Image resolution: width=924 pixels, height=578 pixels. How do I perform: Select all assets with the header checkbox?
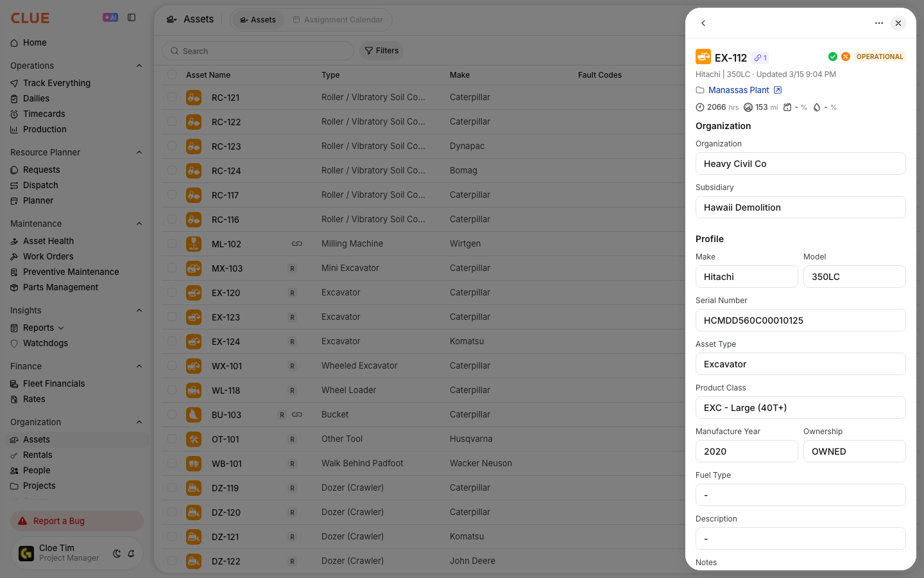172,74
